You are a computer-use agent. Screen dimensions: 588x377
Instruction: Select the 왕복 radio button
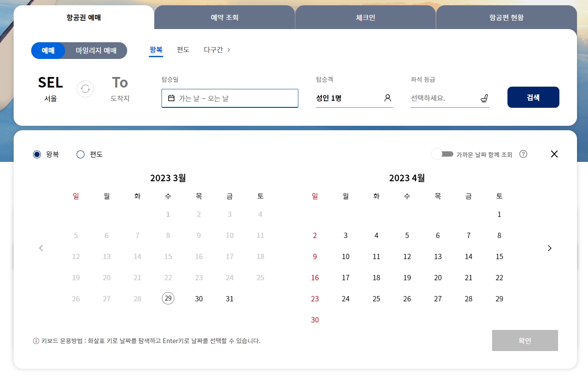37,154
